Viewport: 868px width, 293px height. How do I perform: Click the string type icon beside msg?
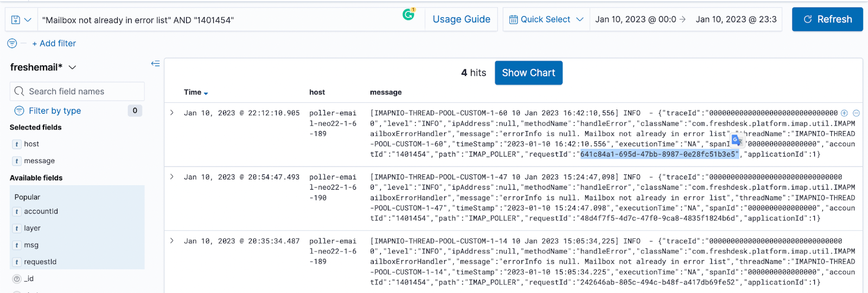point(17,245)
